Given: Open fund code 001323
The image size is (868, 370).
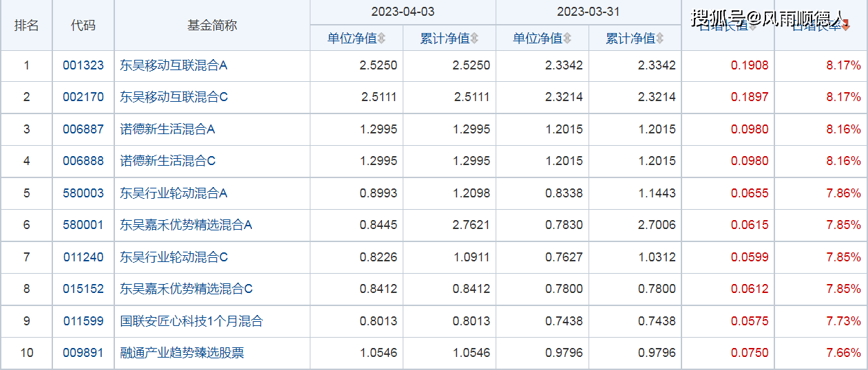Looking at the screenshot, I should [83, 66].
